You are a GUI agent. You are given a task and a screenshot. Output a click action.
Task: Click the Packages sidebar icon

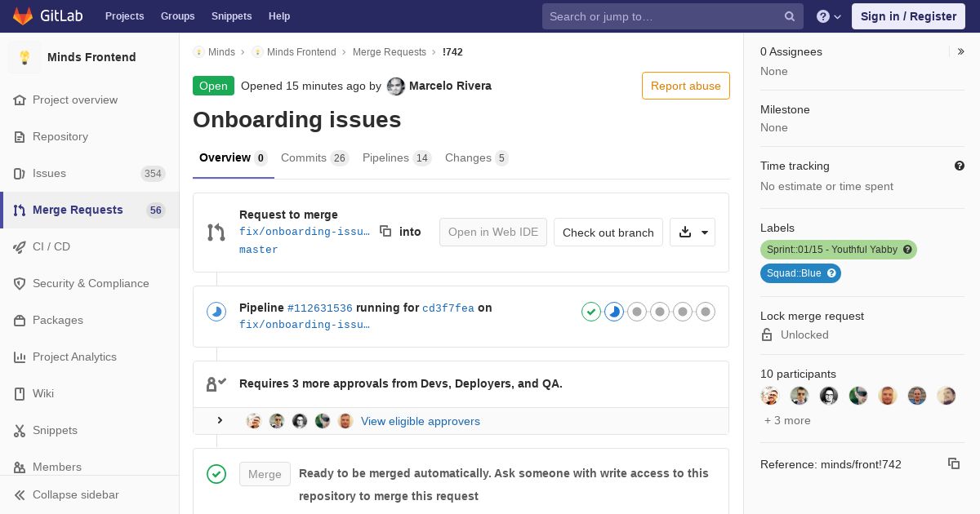pyautogui.click(x=20, y=320)
